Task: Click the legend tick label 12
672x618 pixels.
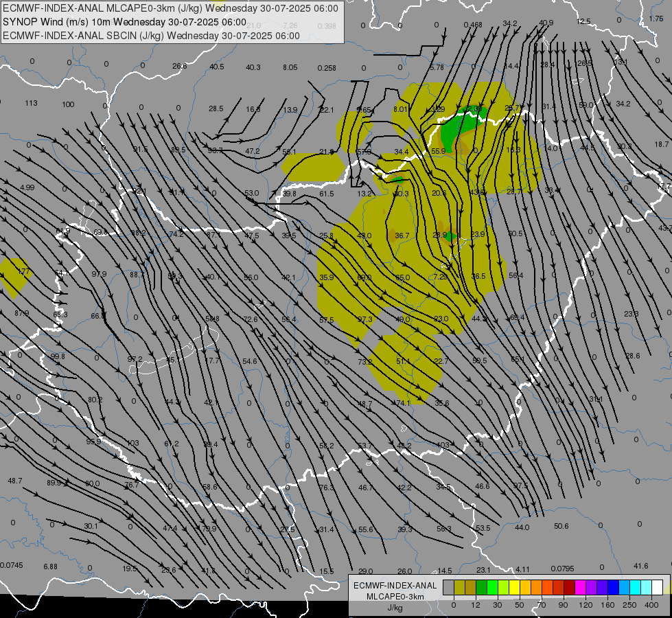Action: pos(475,605)
